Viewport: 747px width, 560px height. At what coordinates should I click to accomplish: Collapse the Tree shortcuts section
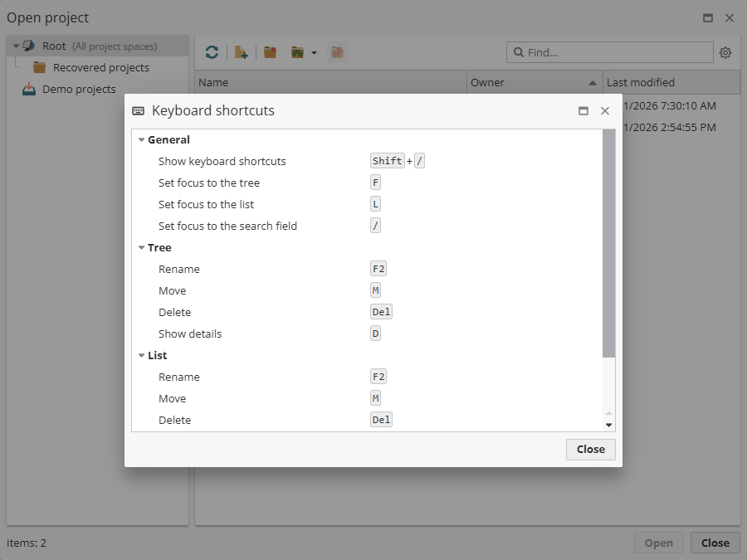click(x=141, y=247)
